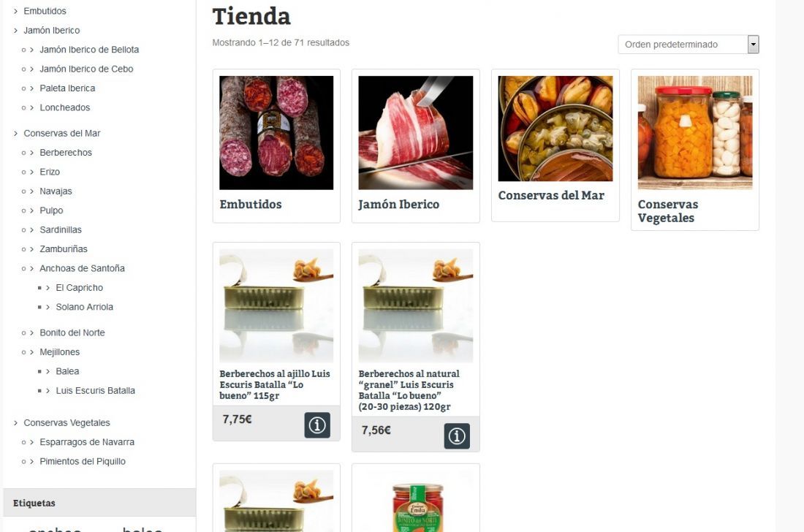This screenshot has width=804, height=532.
Task: Open Embutidos category thumbnail
Action: pyautogui.click(x=276, y=133)
